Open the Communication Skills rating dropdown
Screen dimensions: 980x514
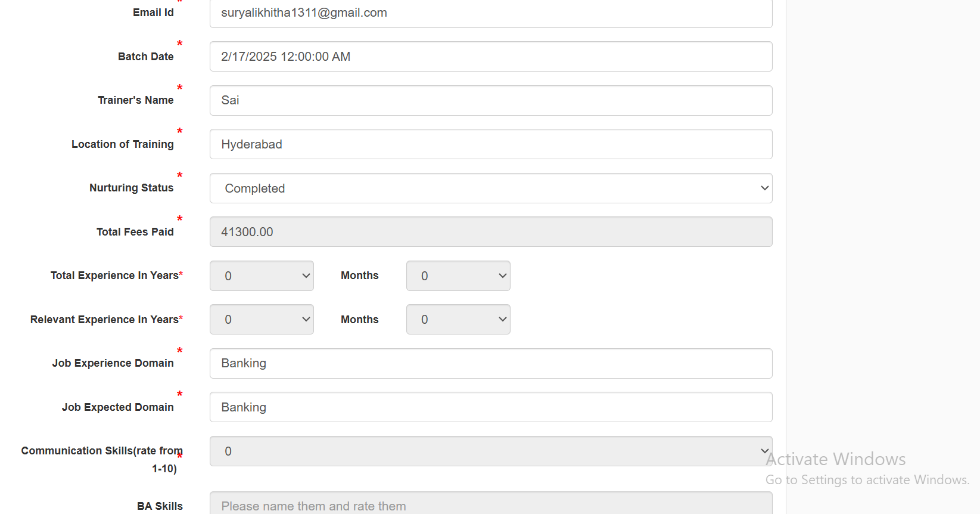coord(490,451)
